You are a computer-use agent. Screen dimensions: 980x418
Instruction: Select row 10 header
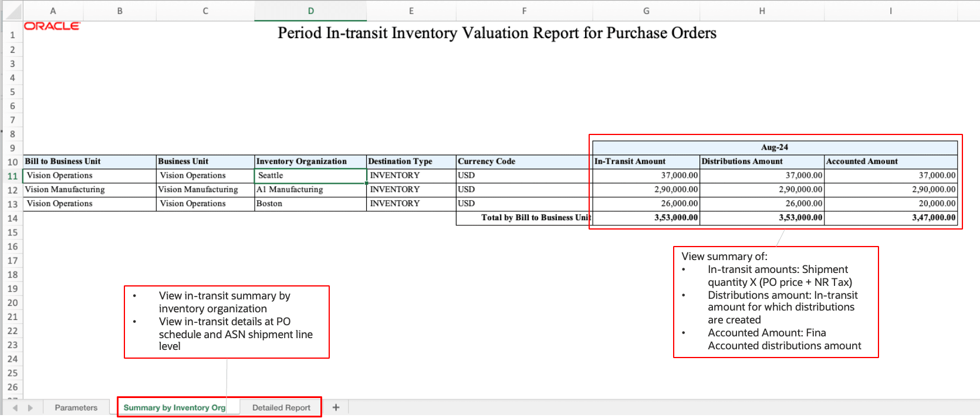tap(12, 161)
